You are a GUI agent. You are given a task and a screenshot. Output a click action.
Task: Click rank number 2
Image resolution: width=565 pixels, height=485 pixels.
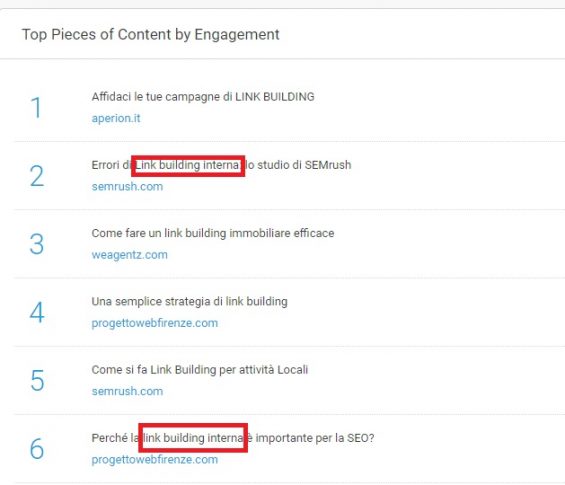pyautogui.click(x=37, y=176)
